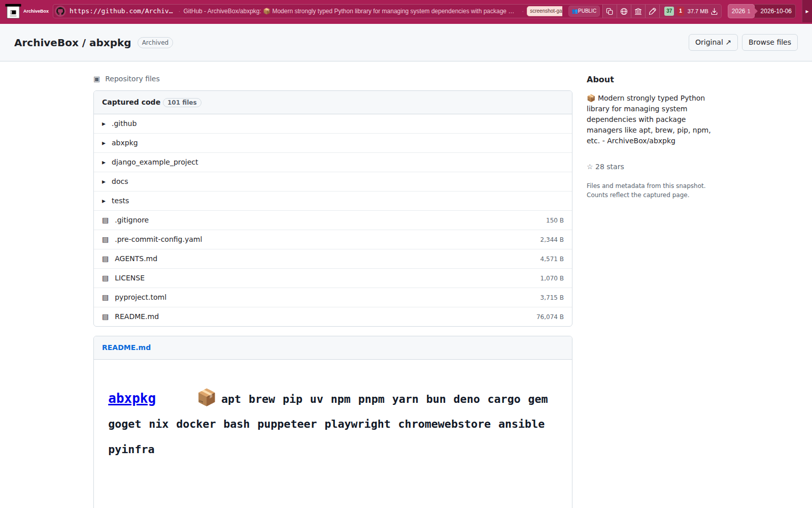The image size is (812, 508).
Task: Click the 101 files count badge
Action: pyautogui.click(x=182, y=103)
